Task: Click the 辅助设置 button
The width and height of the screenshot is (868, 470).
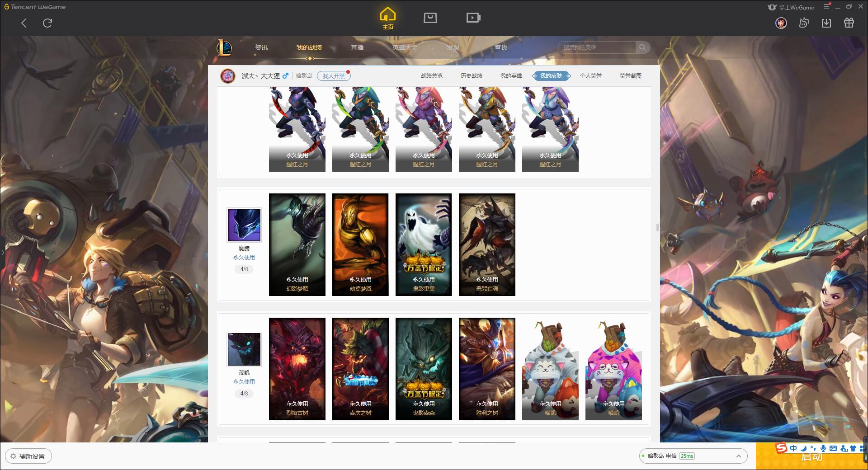Action: coord(28,456)
